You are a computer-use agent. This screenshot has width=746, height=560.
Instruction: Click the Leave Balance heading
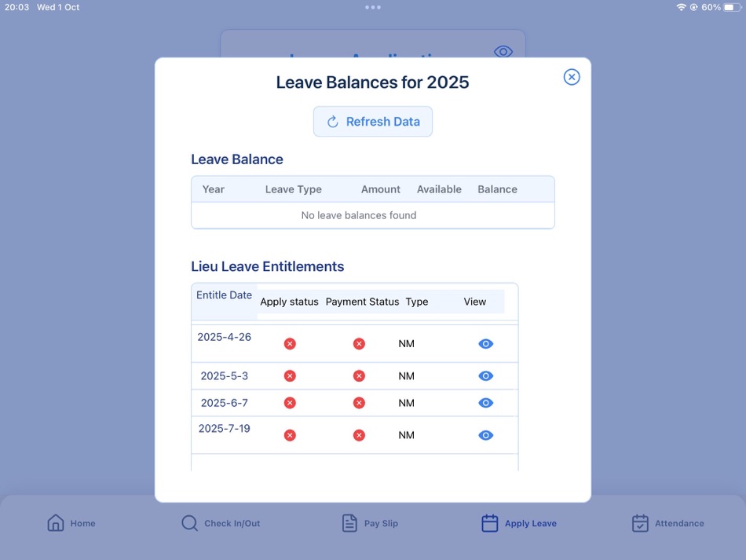point(237,159)
